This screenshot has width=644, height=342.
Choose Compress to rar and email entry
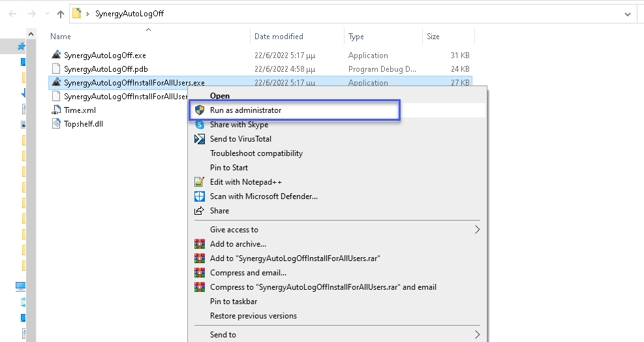pyautogui.click(x=323, y=287)
